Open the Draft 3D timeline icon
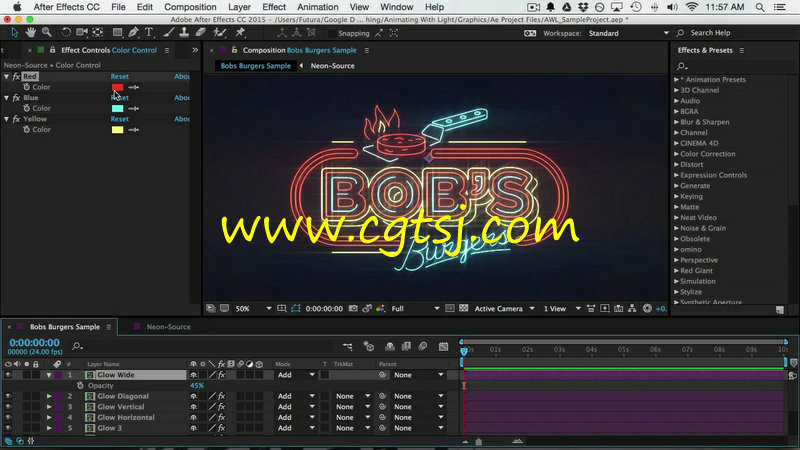The height and width of the screenshot is (450, 800). 368,346
